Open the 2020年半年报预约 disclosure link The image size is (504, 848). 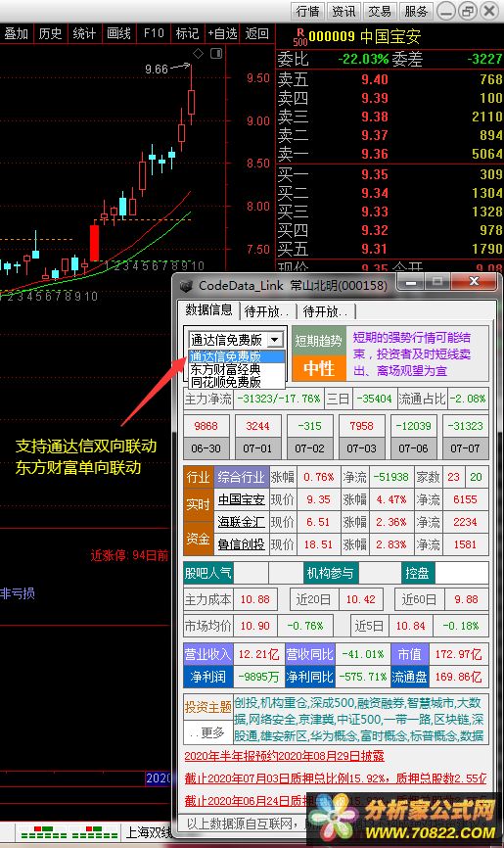[x=284, y=756]
